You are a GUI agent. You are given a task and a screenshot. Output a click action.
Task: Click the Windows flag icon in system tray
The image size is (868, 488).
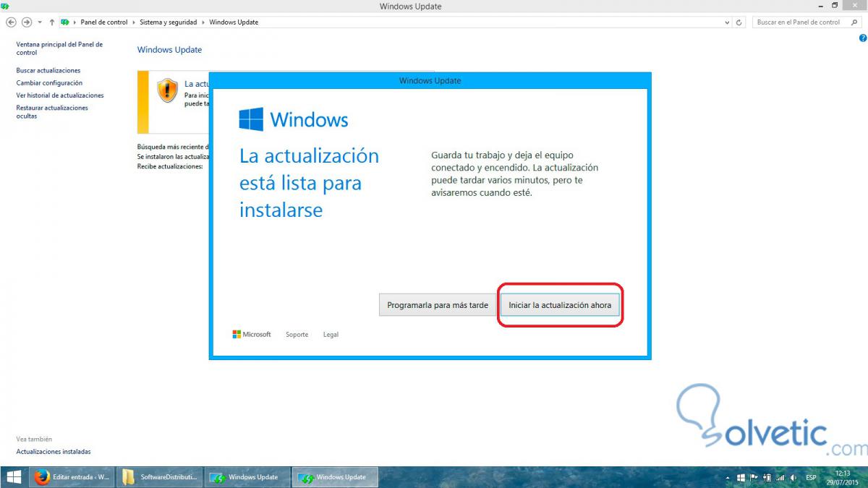click(741, 478)
